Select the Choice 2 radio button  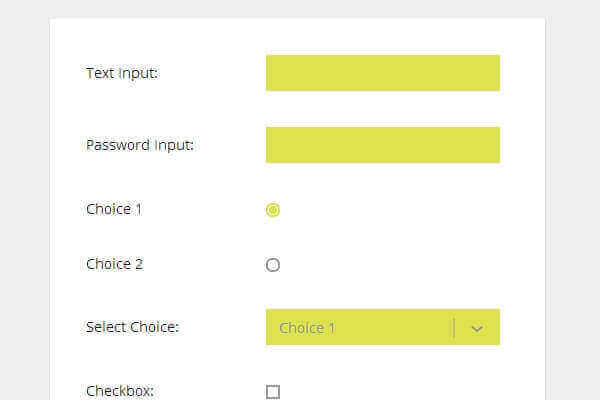coord(273,265)
